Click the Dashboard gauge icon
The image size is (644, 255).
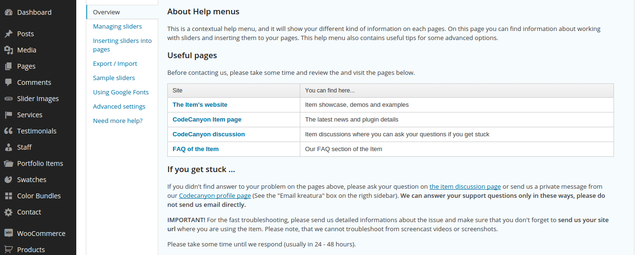9,12
